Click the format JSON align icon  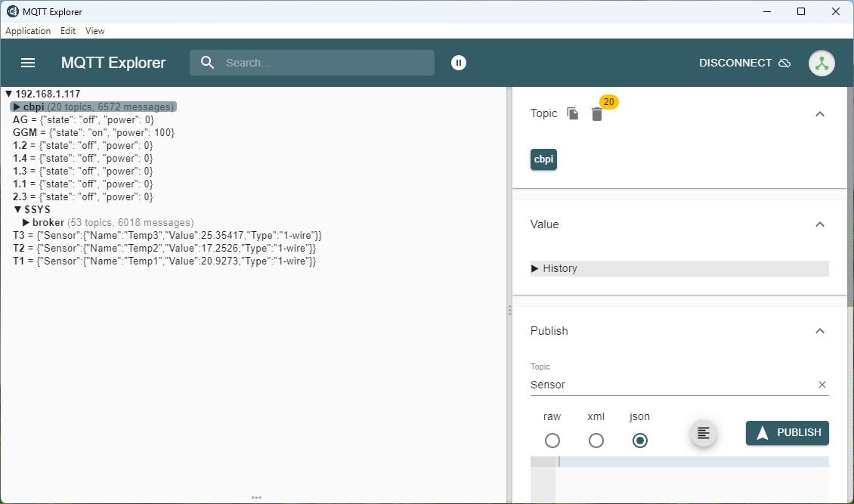pyautogui.click(x=704, y=433)
